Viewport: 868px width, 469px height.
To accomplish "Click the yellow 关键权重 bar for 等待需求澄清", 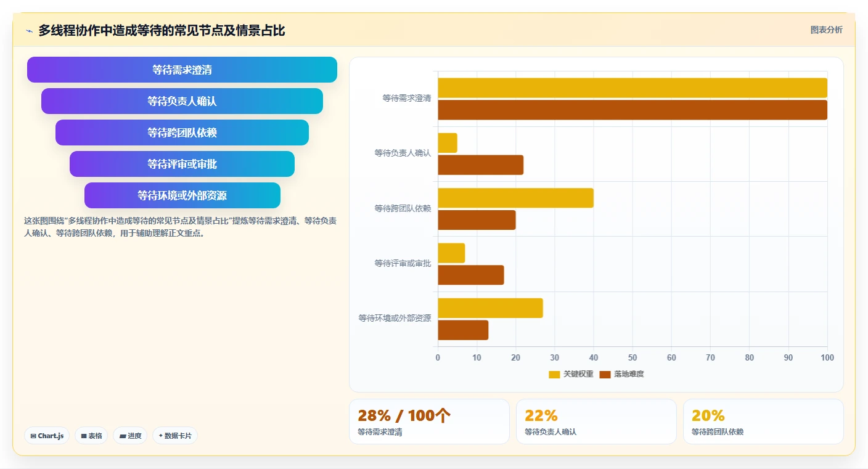I will click(x=633, y=88).
